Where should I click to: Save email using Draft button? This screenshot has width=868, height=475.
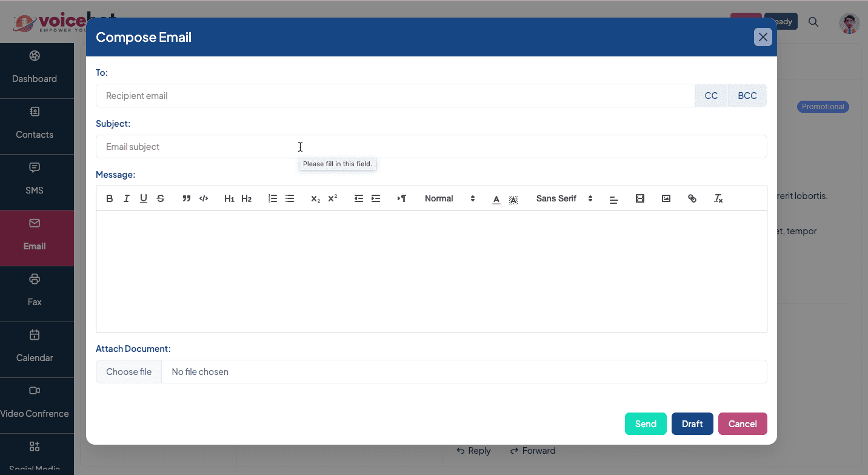click(692, 424)
